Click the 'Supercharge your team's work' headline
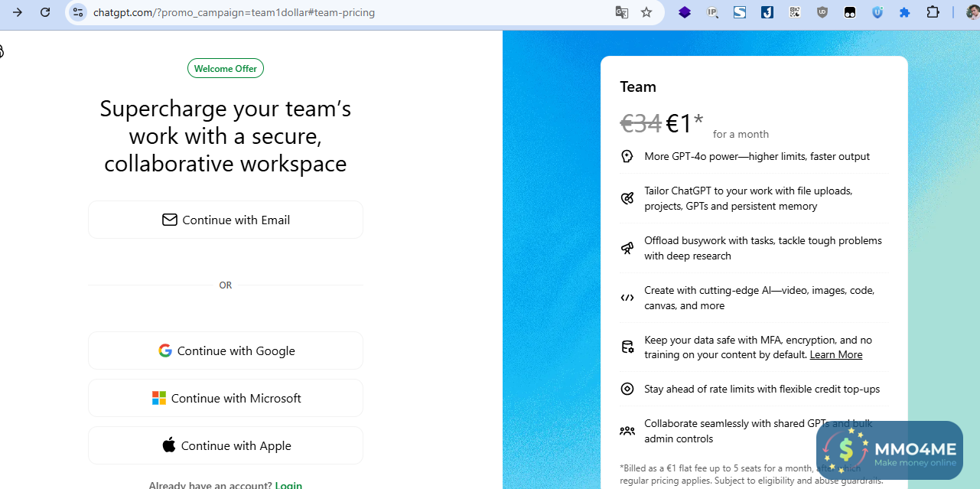This screenshot has height=489, width=980. coord(226,136)
